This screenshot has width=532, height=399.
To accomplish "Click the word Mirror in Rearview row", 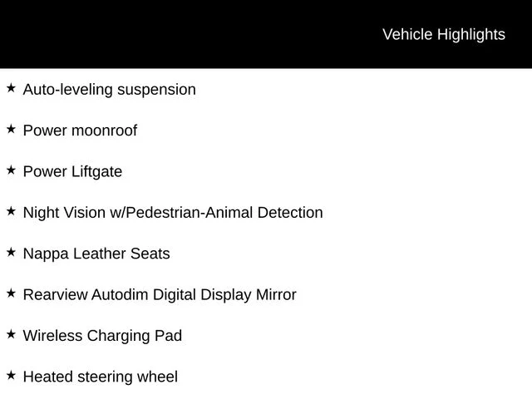I will [x=276, y=294].
